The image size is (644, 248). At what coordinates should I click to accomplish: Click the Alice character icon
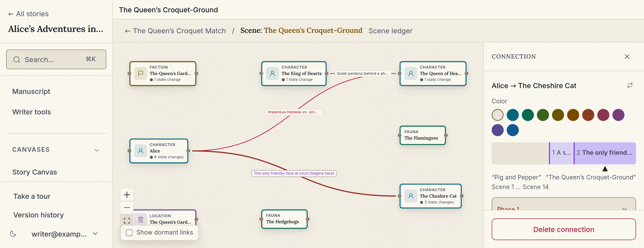pos(141,151)
